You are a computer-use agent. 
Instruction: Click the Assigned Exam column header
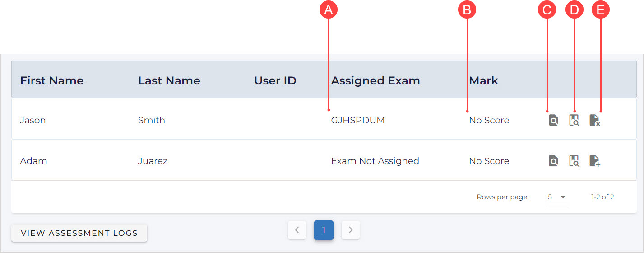pyautogui.click(x=375, y=81)
